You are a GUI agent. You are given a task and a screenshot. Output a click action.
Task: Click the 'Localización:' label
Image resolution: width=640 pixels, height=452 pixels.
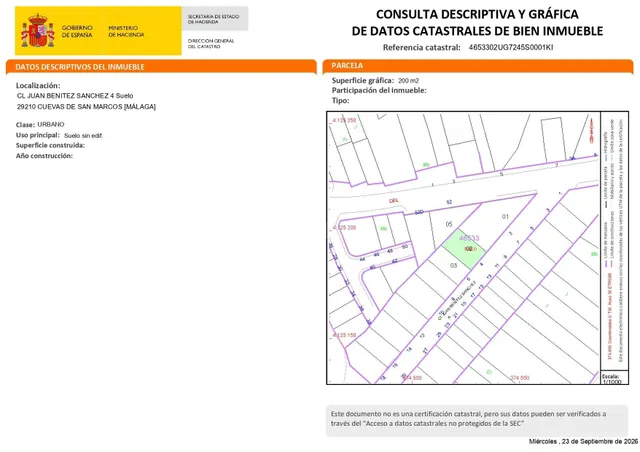(x=38, y=86)
